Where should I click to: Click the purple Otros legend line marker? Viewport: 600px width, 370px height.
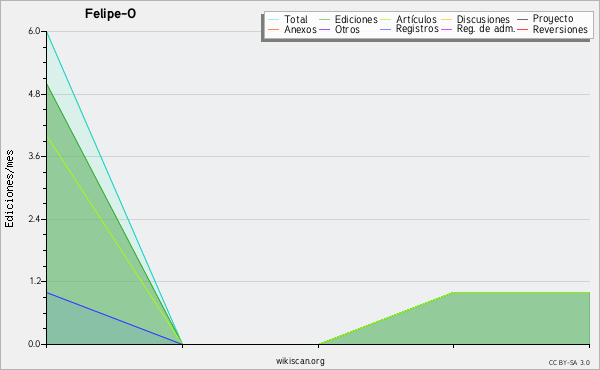coord(324,29)
